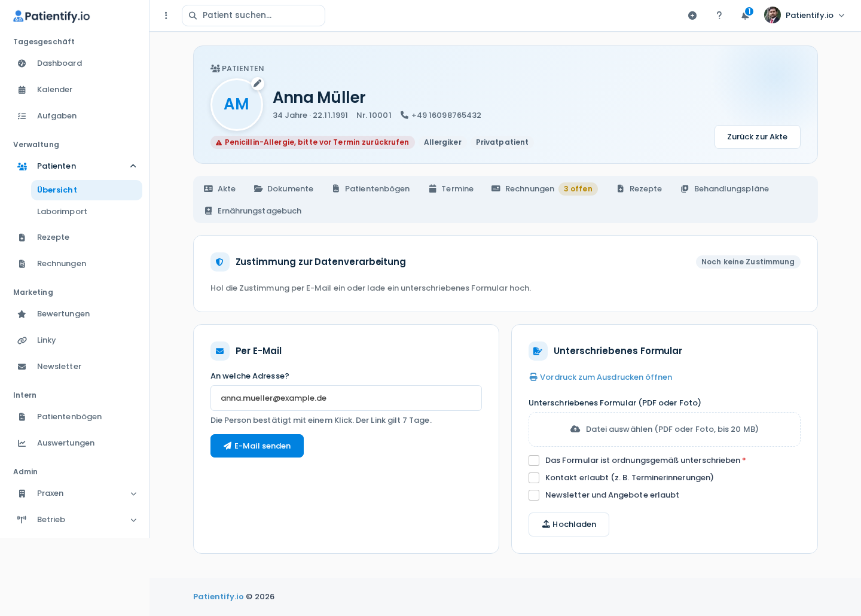Go to the Termine tab

[x=451, y=189]
